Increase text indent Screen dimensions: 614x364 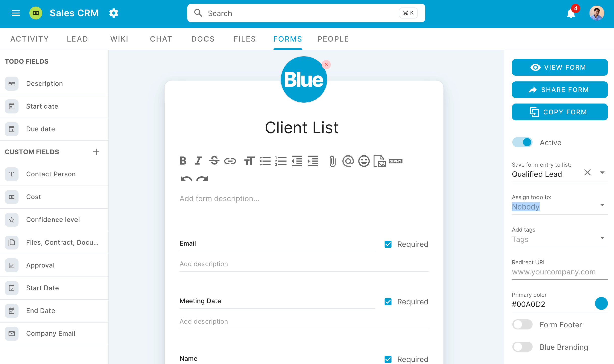click(x=313, y=161)
